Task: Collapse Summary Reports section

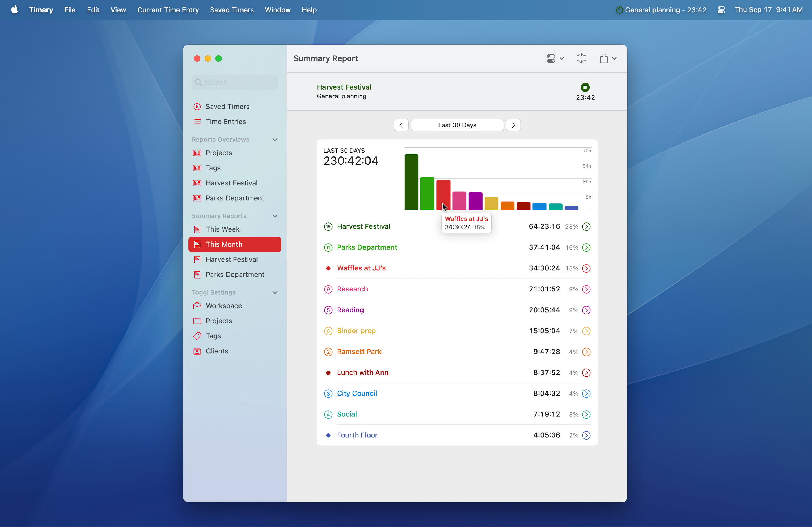Action: (x=275, y=216)
